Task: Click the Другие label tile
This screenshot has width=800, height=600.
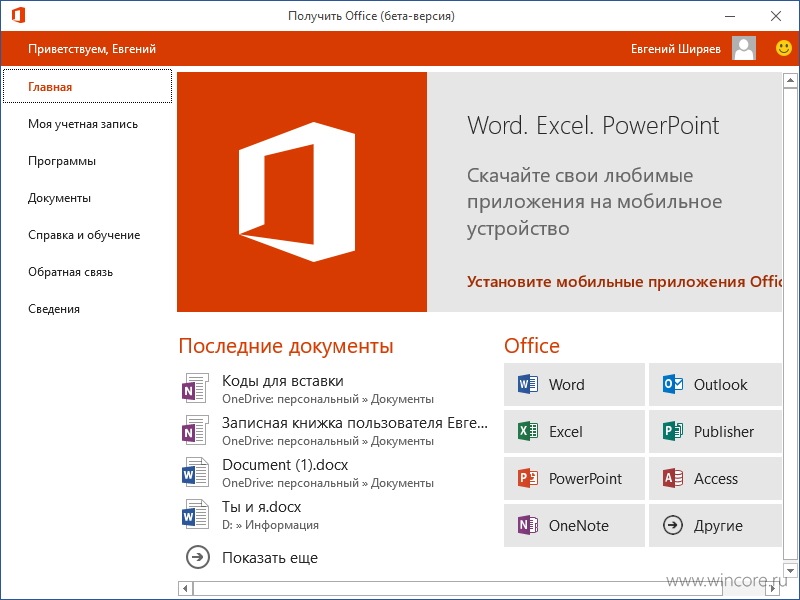Action: (715, 525)
